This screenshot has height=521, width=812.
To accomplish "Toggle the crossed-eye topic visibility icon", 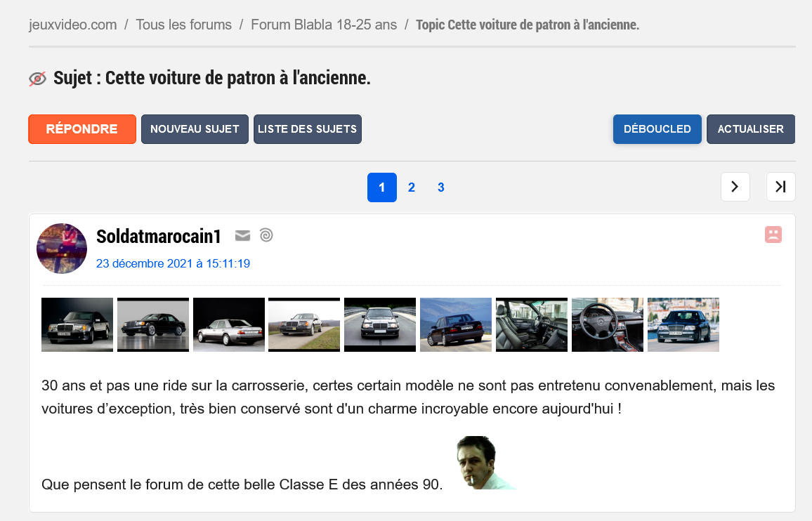I will (x=37, y=79).
